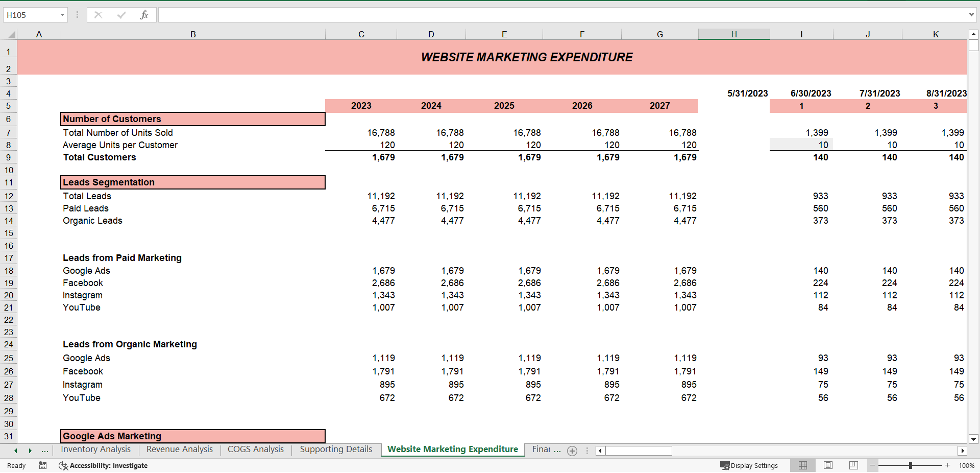Zoom in using the plus button

pyautogui.click(x=947, y=465)
